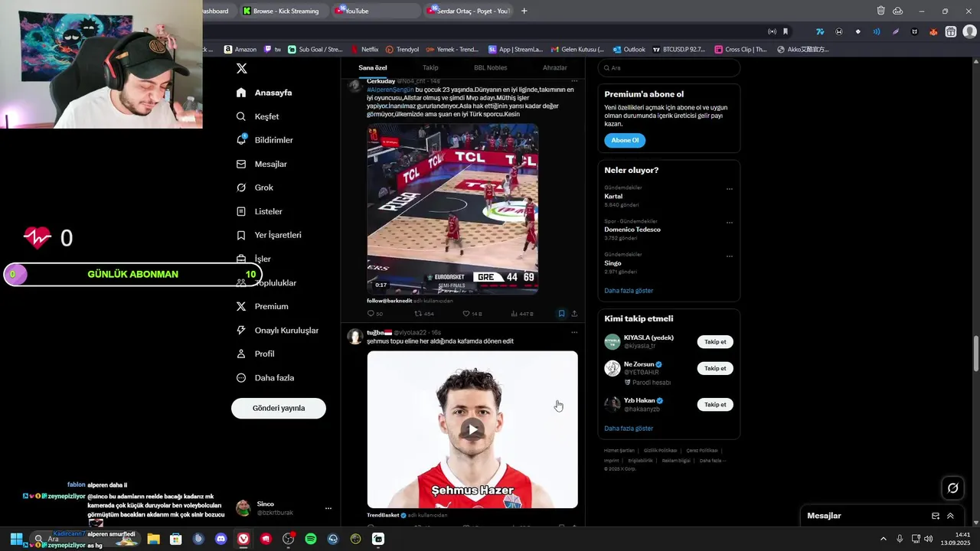Screen dimensions: 980x551
Task: View stats of the Cerkuday post
Action: pos(522,314)
